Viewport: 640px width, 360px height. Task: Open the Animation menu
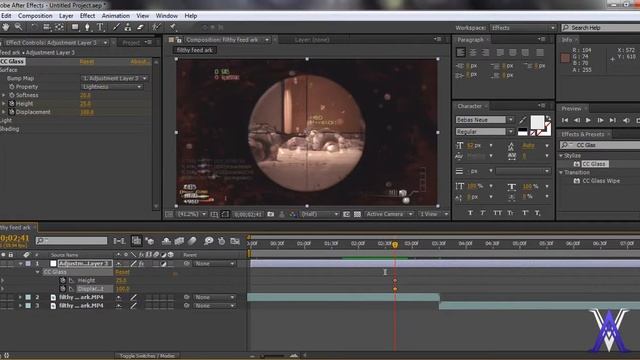115,16
